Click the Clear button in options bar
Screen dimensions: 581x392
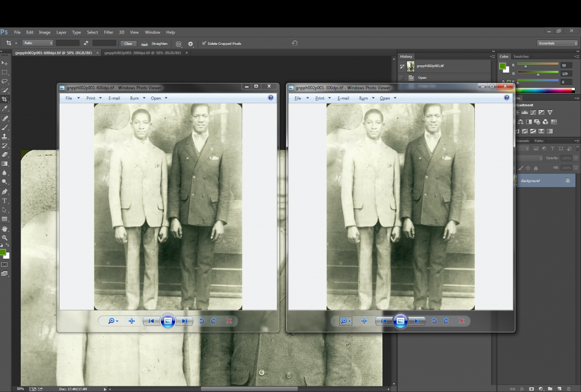[x=128, y=44]
